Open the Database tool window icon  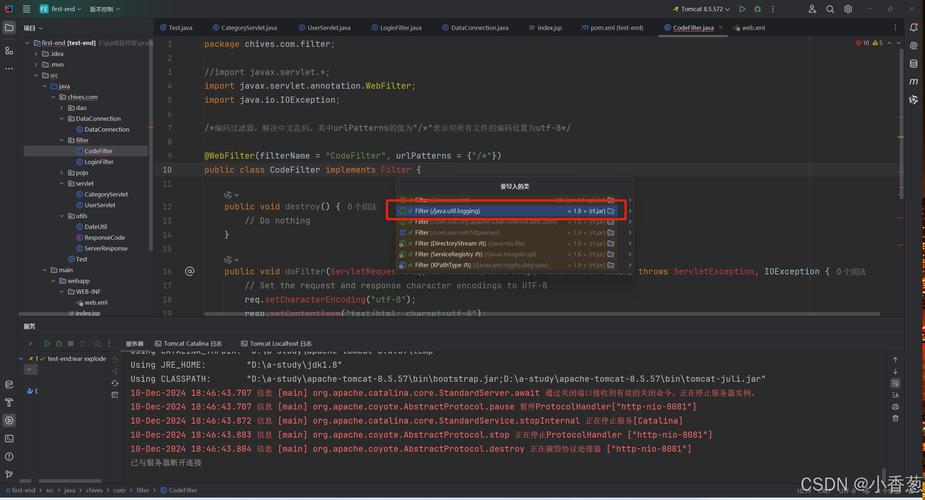tap(913, 63)
